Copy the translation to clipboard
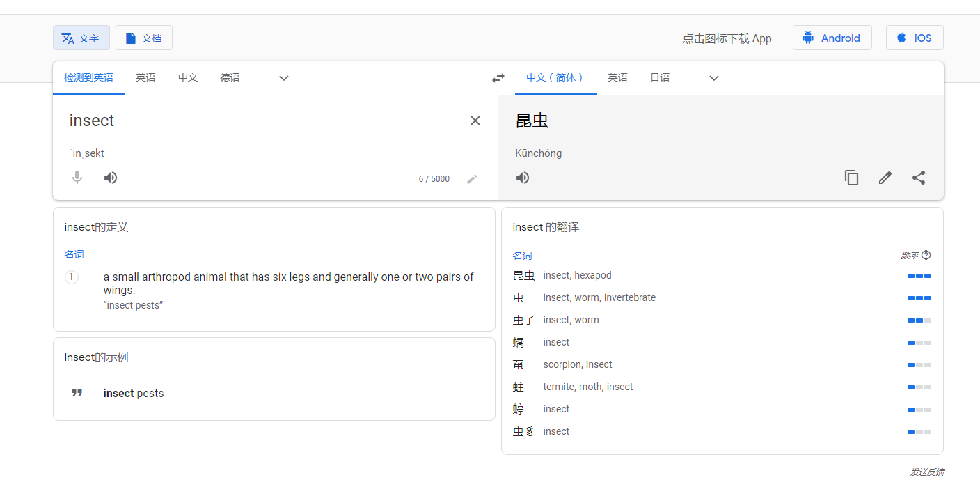This screenshot has height=503, width=980. tap(851, 178)
